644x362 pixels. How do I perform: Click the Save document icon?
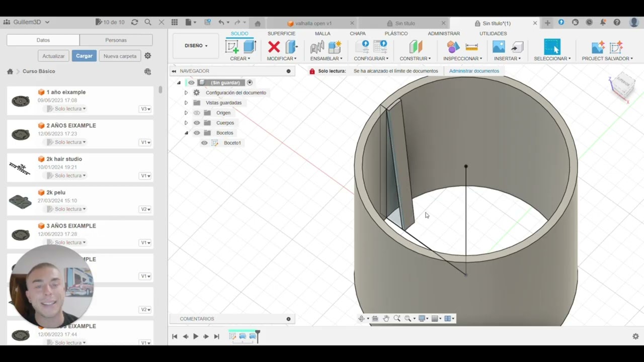[x=207, y=23]
